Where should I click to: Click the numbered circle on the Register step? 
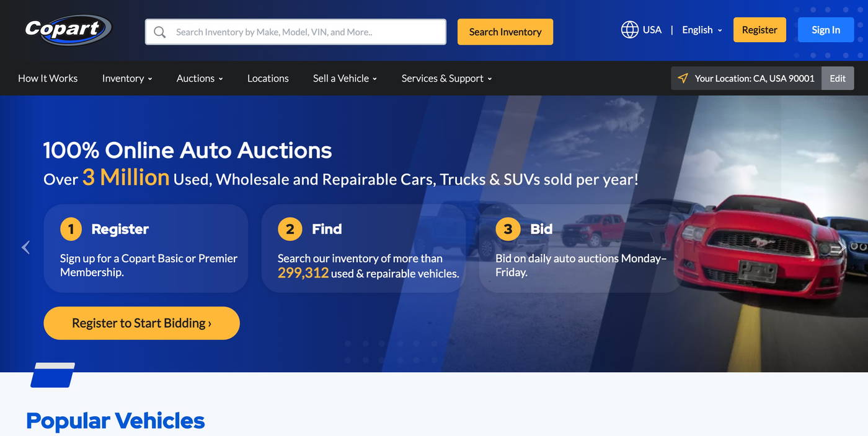(x=70, y=229)
